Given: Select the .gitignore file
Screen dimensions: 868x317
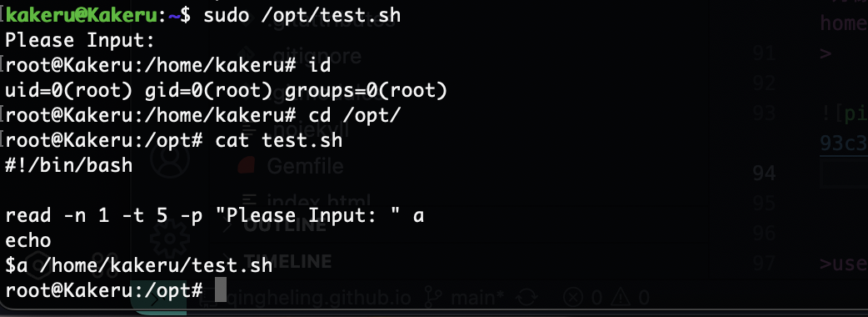Looking at the screenshot, I should (317, 56).
